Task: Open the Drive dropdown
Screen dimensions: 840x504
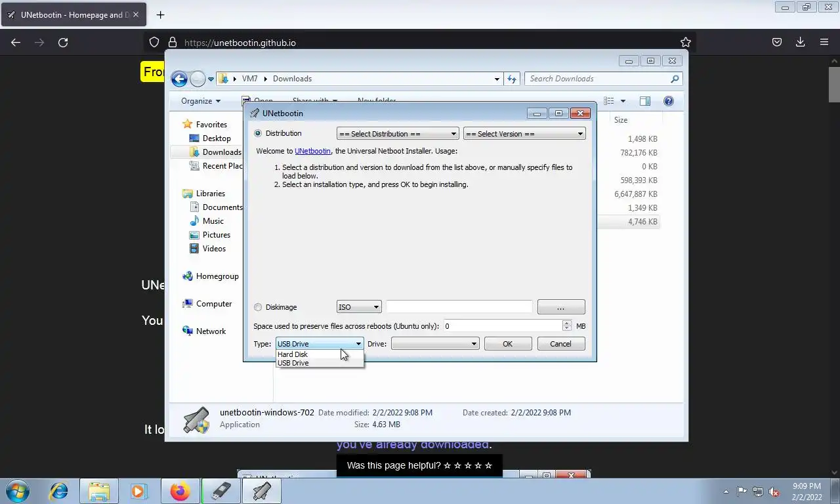Action: [434, 344]
